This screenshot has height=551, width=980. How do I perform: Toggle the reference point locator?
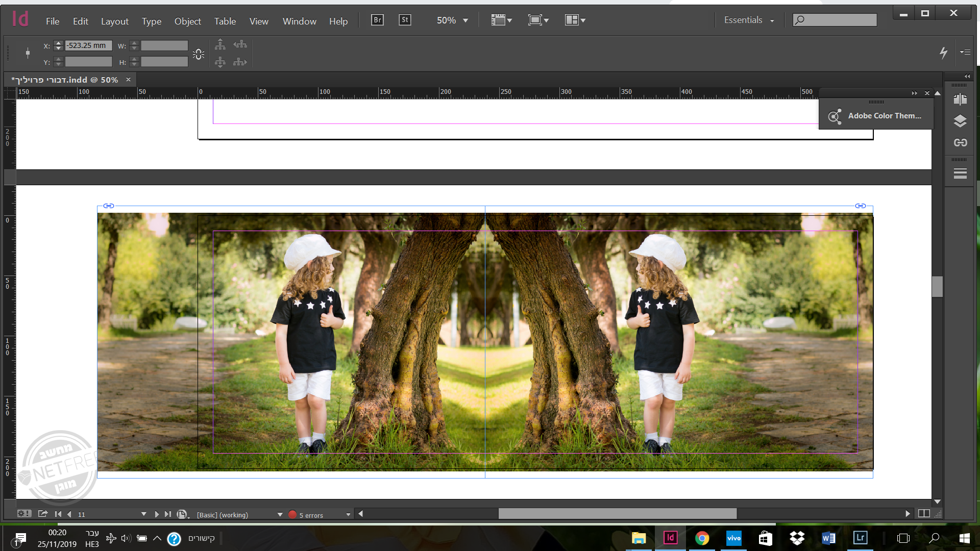coord(28,53)
